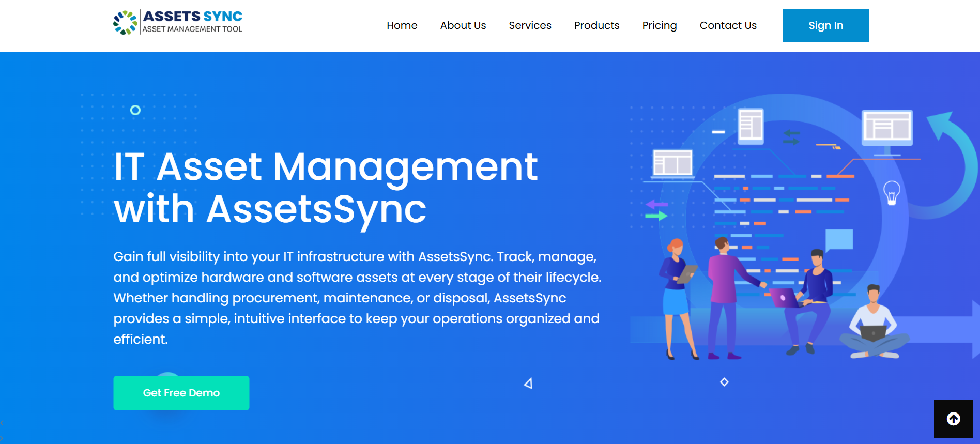Click the Assets Sync logo

pos(178,23)
